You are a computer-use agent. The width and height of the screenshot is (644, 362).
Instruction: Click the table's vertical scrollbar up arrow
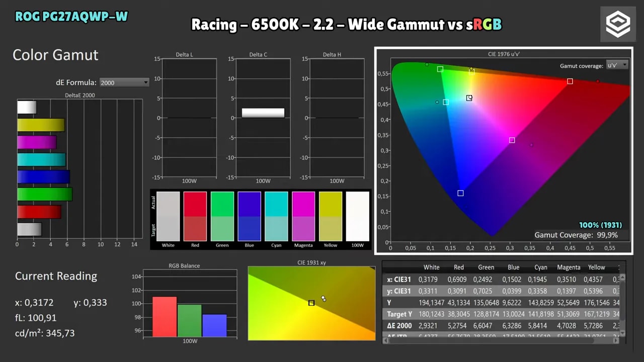point(622,277)
